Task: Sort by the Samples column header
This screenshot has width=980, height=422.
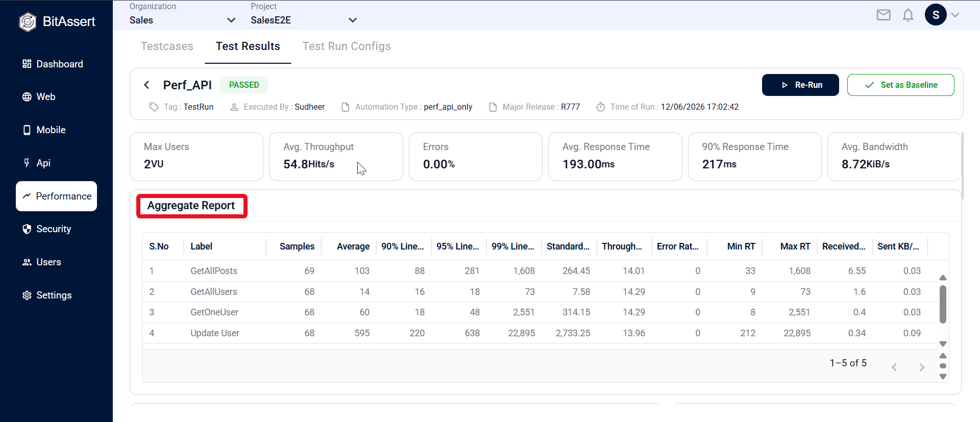Action: pyautogui.click(x=297, y=246)
